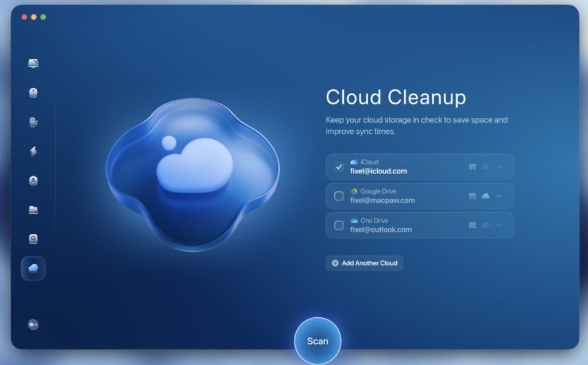Click the Add Another Cloud button
This screenshot has width=588, height=365.
pos(365,263)
